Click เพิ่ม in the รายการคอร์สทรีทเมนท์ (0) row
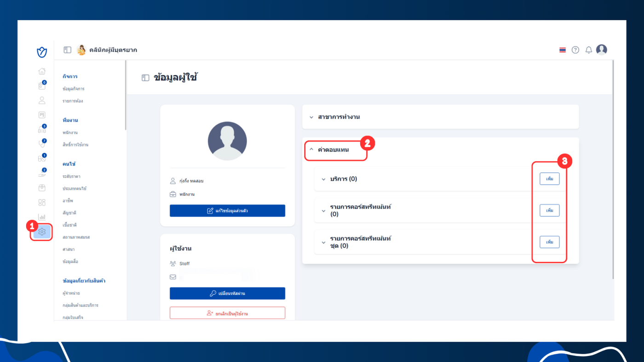644x362 pixels. pyautogui.click(x=549, y=210)
